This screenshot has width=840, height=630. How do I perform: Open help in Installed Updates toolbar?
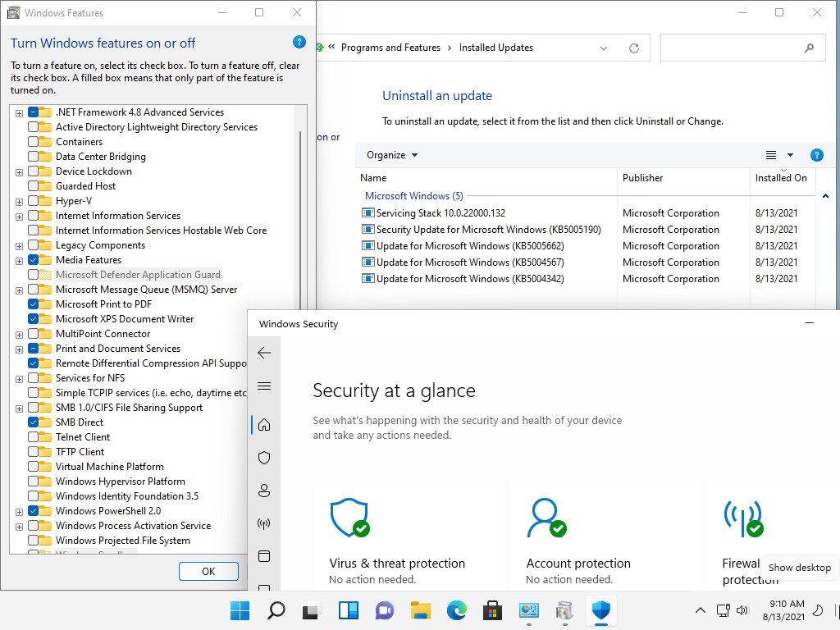(x=816, y=155)
